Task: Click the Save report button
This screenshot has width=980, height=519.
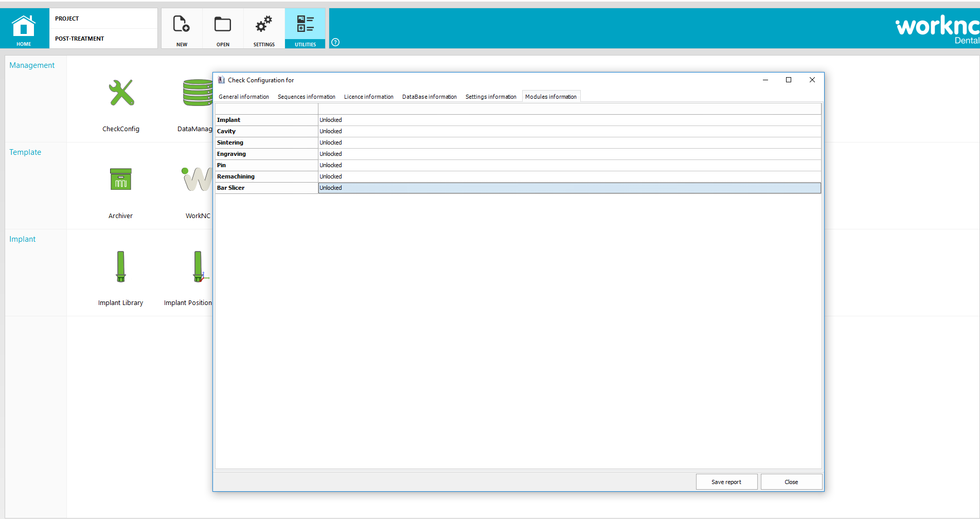Action: click(726, 481)
